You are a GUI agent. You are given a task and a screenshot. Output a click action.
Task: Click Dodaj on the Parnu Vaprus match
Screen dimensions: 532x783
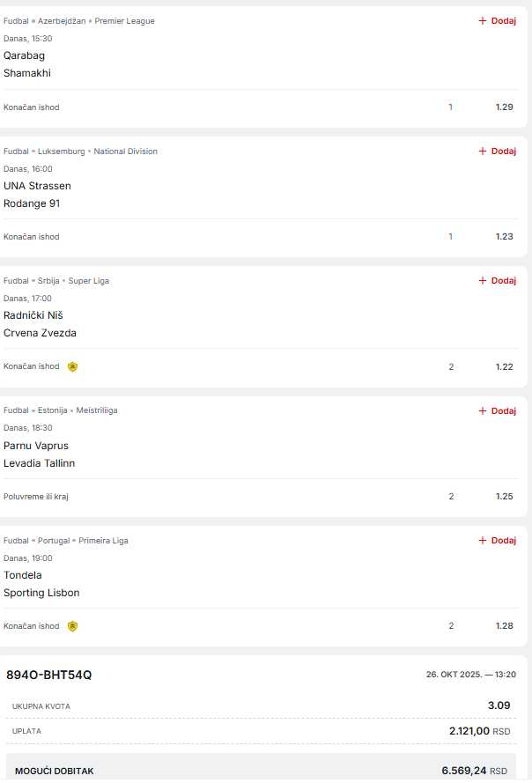[497, 410]
